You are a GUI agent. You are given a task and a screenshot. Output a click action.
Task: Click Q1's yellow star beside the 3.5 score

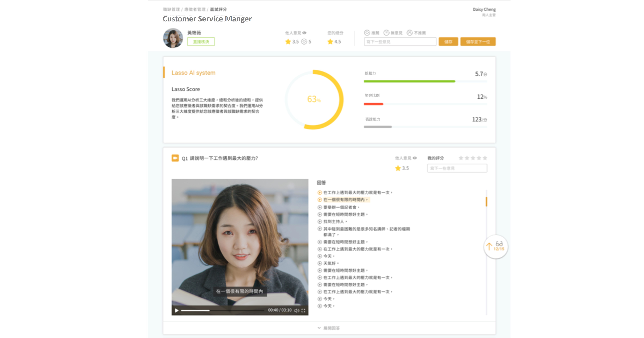(398, 168)
